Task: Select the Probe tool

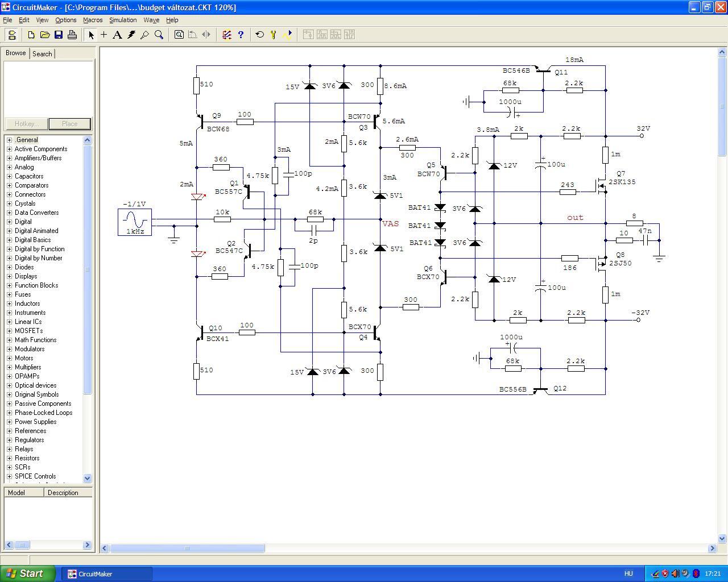Action: 145,35
